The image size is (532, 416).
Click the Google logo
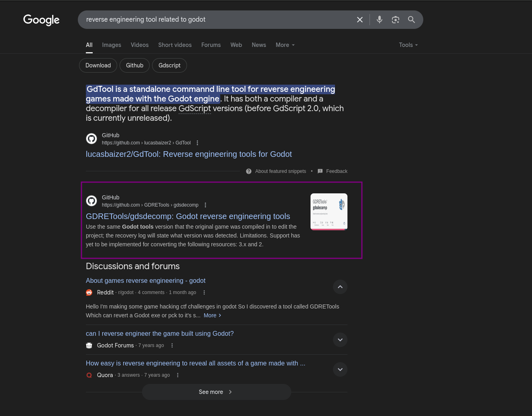[41, 20]
